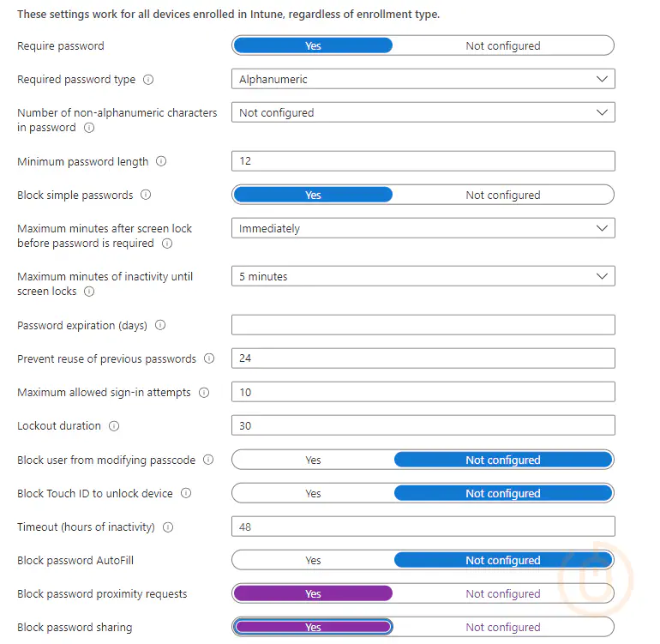
Task: Open the Immediately screen lock dropdown
Action: (x=423, y=228)
